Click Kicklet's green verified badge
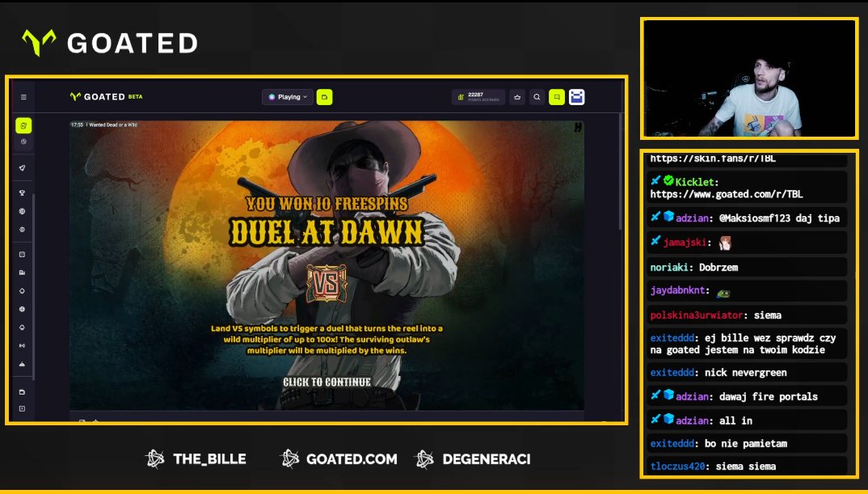Screen dimensions: 868x494 click(x=668, y=180)
